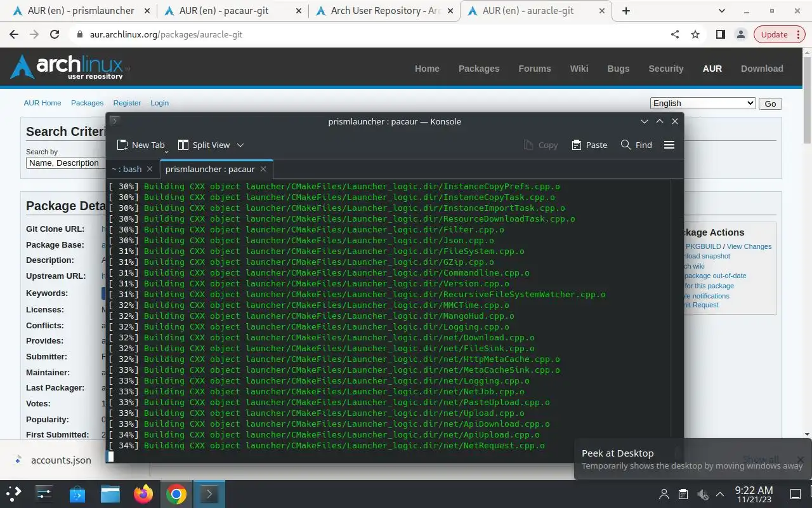812x508 pixels.
Task: Click the Chrome page vertical scrollbar
Action: click(807, 102)
